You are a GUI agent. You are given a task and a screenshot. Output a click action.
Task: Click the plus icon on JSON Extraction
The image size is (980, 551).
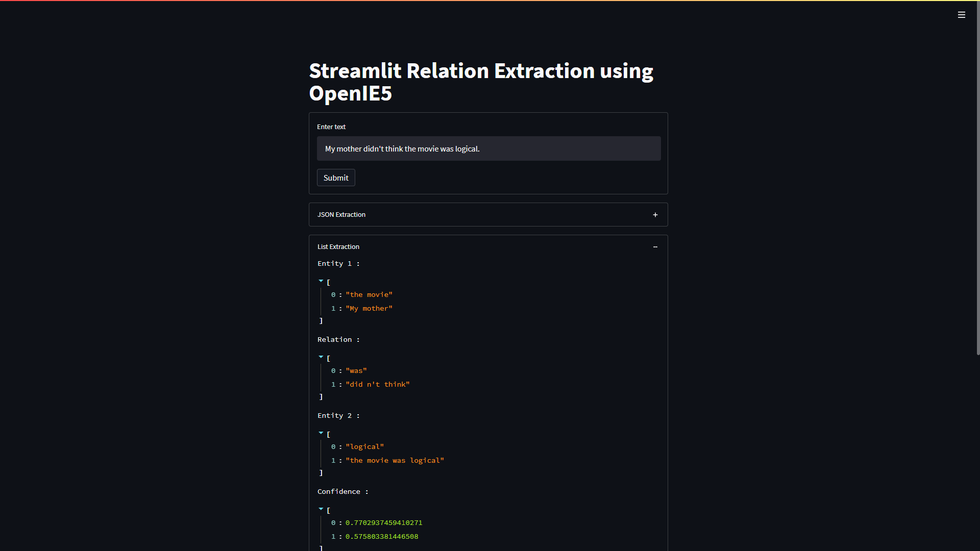655,215
